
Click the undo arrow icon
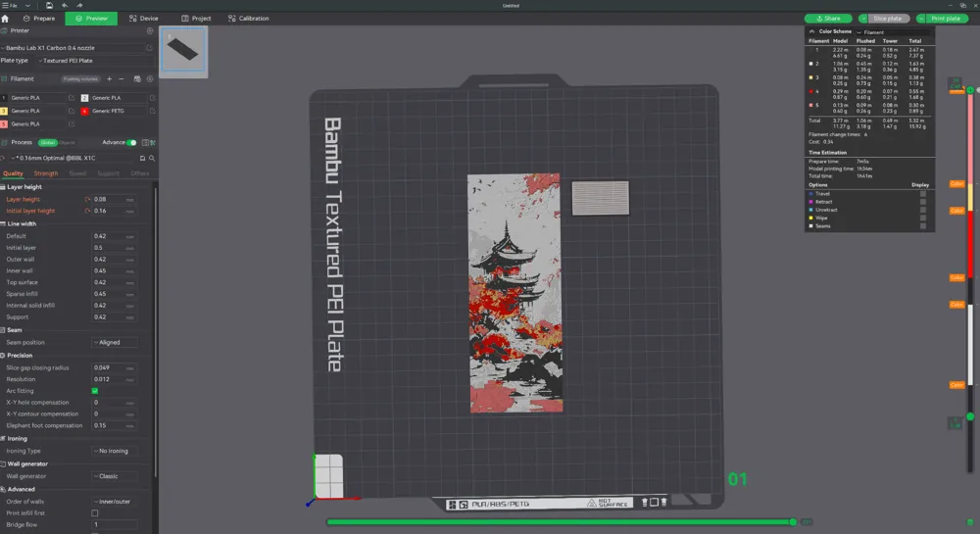click(x=64, y=5)
